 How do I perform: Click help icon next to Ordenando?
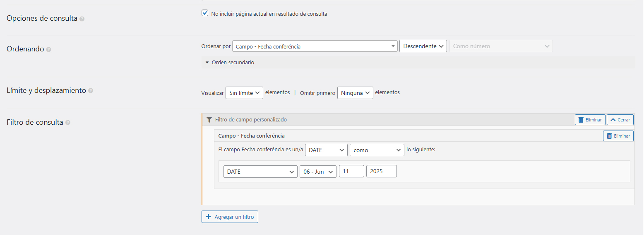tap(49, 49)
